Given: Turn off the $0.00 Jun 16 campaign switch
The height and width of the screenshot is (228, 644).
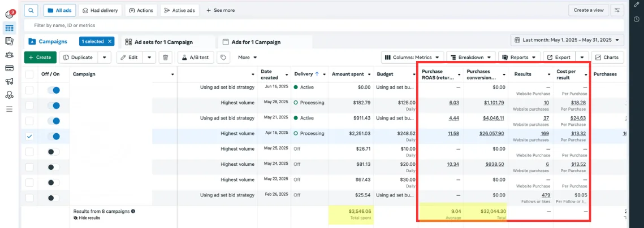Looking at the screenshot, I should click(x=53, y=90).
